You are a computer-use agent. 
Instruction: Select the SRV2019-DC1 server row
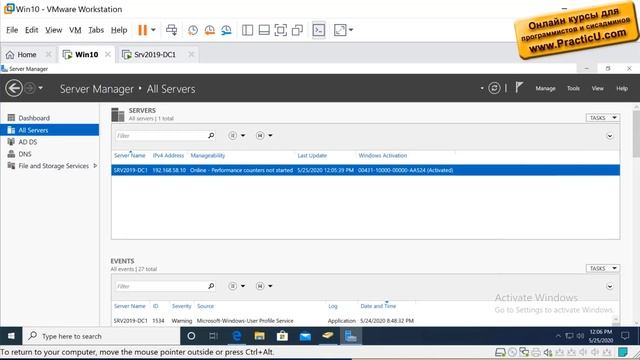pos(365,170)
